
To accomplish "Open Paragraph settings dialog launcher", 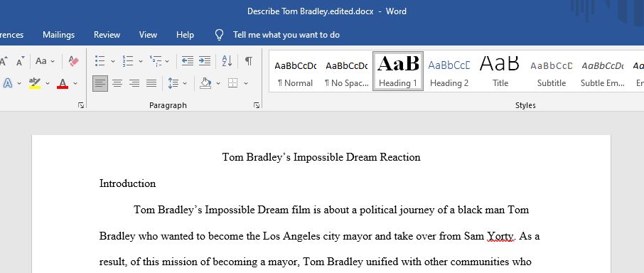I will pos(257,105).
